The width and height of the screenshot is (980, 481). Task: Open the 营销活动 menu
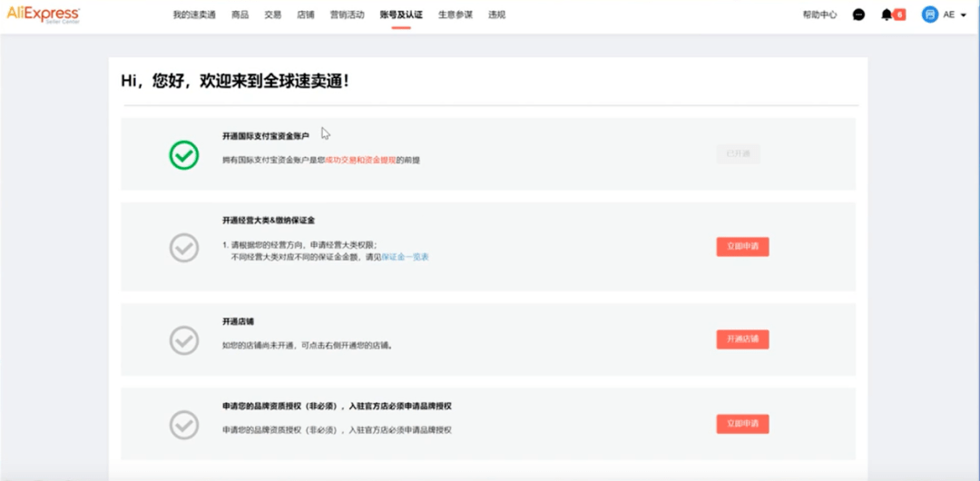tap(347, 15)
